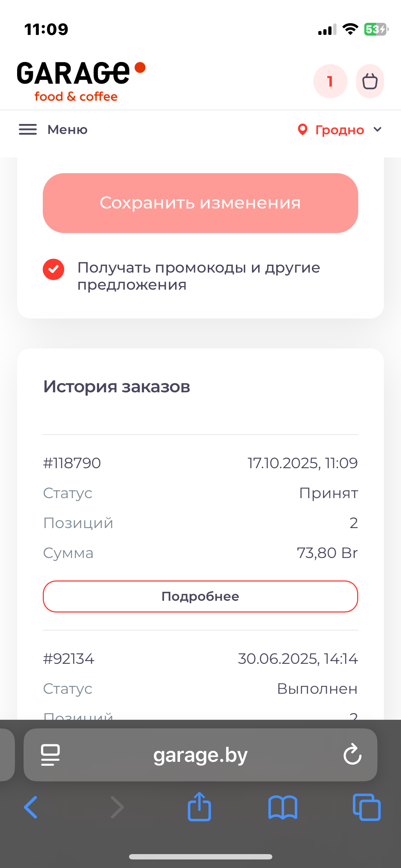Open Safari page settings icon

click(50, 754)
